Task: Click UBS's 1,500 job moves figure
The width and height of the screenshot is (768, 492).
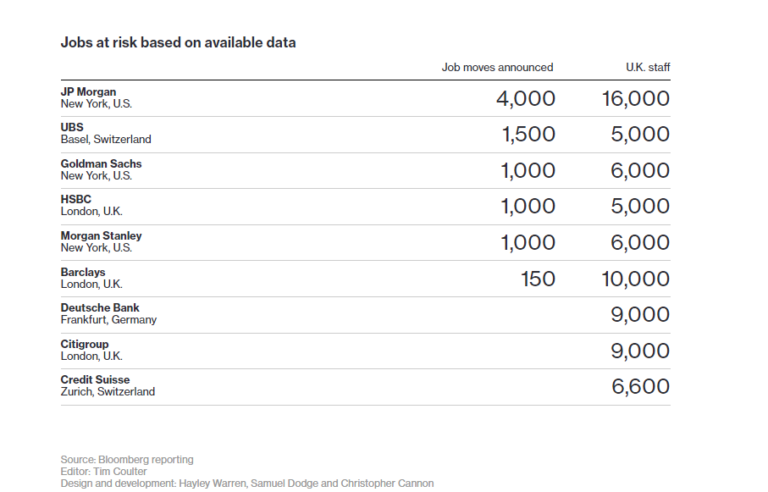Action: [528, 135]
